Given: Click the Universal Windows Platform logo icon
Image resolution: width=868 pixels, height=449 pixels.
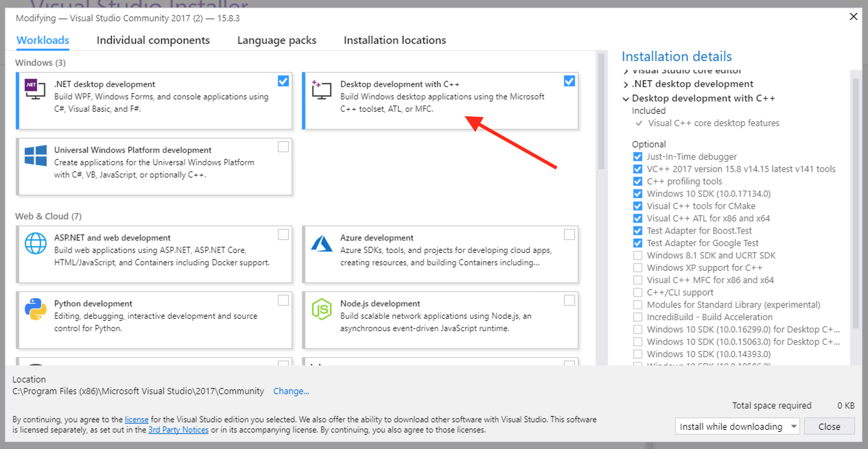Looking at the screenshot, I should pyautogui.click(x=36, y=155).
